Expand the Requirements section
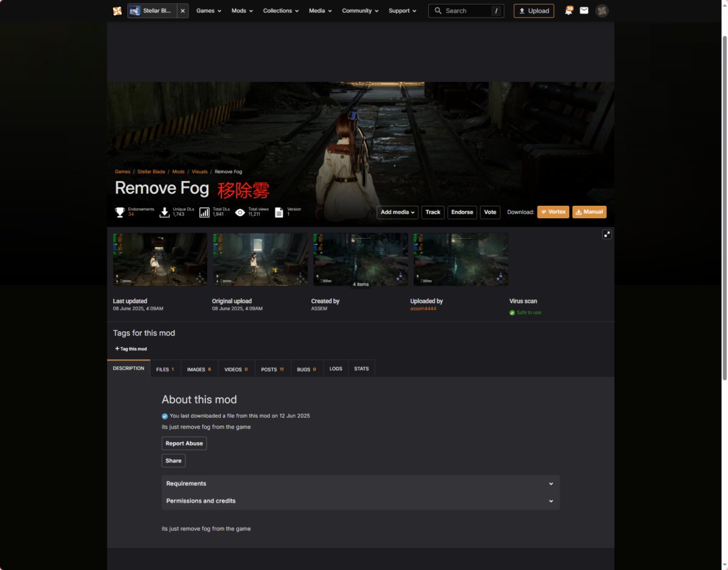 point(361,484)
